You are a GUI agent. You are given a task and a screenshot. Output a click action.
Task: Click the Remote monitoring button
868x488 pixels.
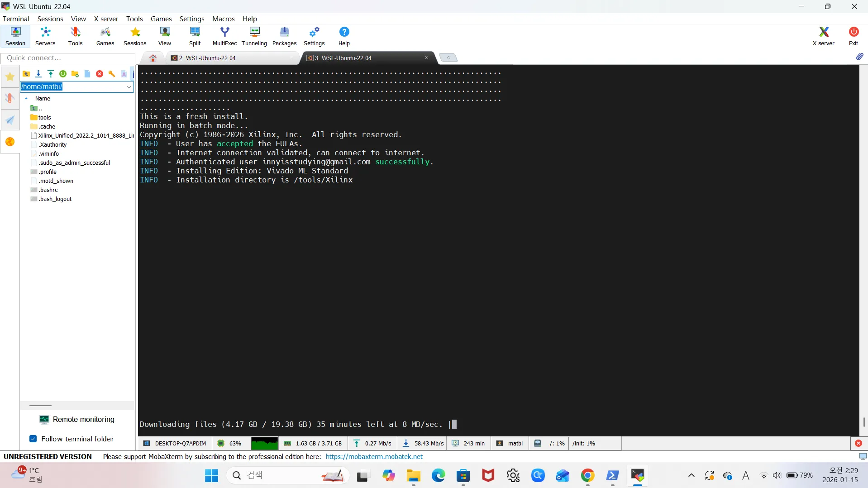pos(77,420)
